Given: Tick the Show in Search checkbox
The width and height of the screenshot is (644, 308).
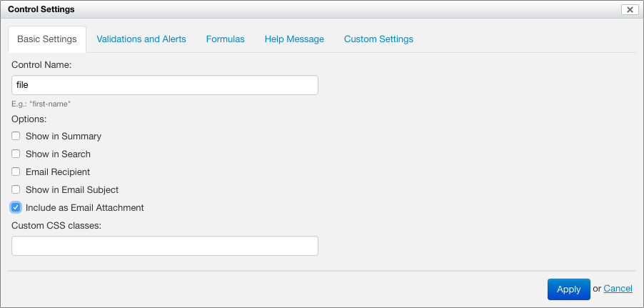Looking at the screenshot, I should click(16, 154).
